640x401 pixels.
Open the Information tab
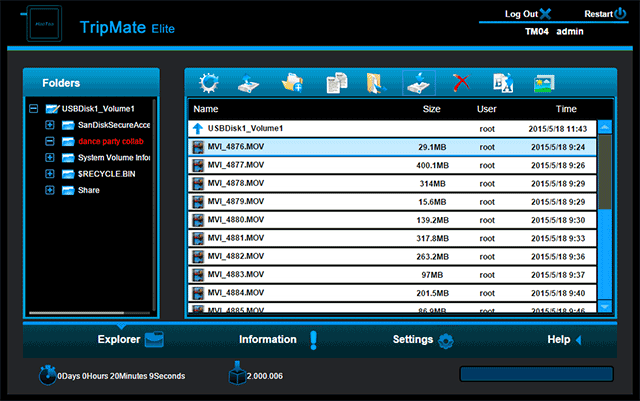click(278, 339)
